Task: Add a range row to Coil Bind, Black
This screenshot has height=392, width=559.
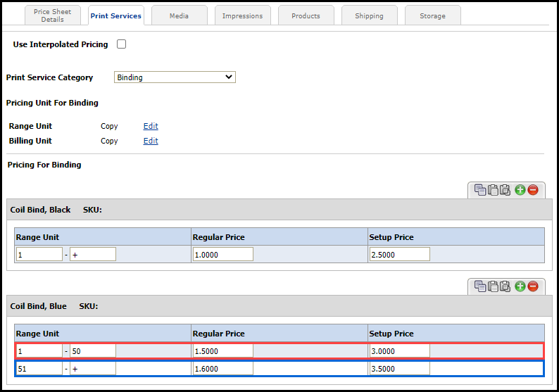Action: pos(520,189)
